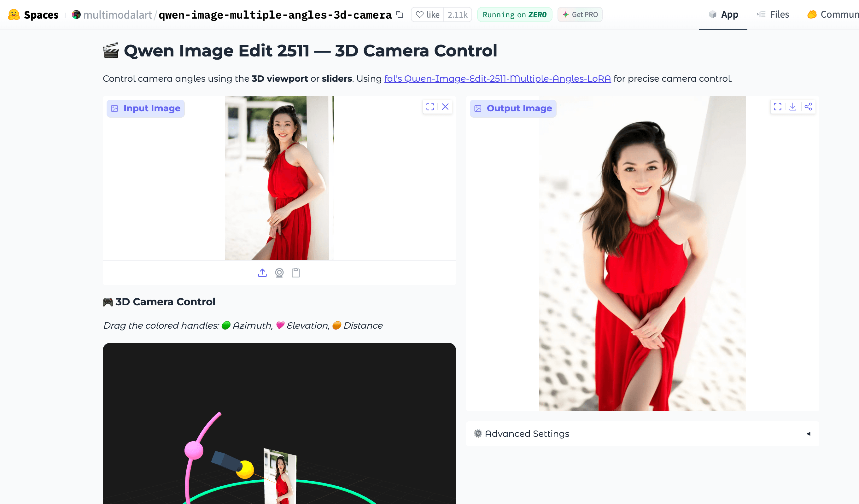
Task: Copy the space name with the clipboard icon
Action: coord(400,15)
